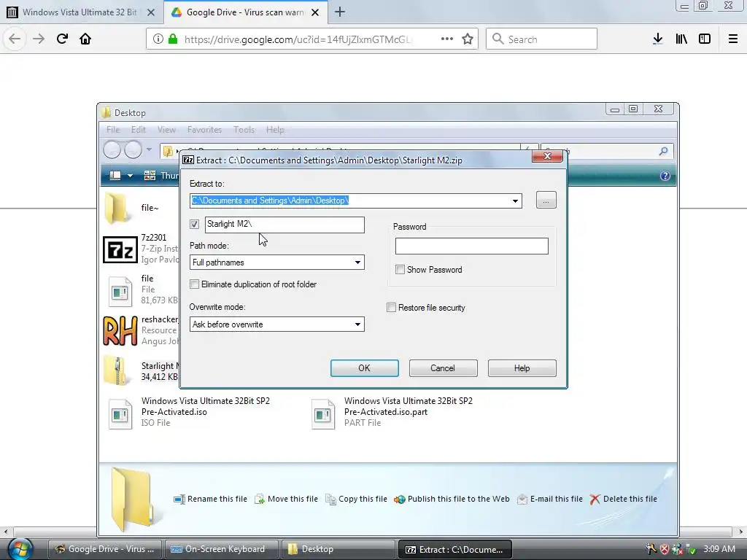Enable Eliminate duplication of root folder
The height and width of the screenshot is (560, 747).
click(x=194, y=284)
